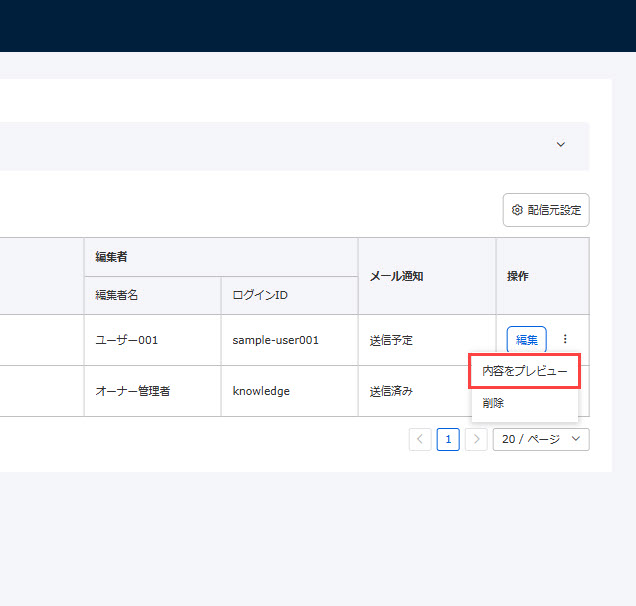Click the gear icon in 配信元設定

coord(517,210)
